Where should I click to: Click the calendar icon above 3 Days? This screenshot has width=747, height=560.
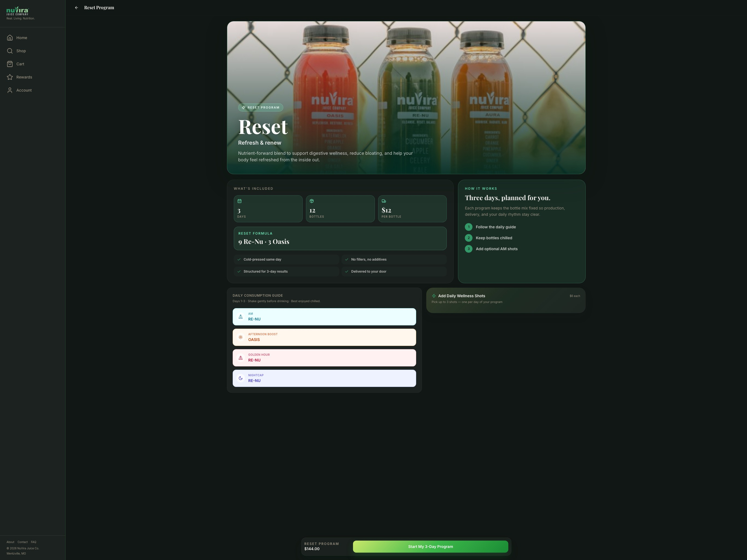pyautogui.click(x=240, y=201)
